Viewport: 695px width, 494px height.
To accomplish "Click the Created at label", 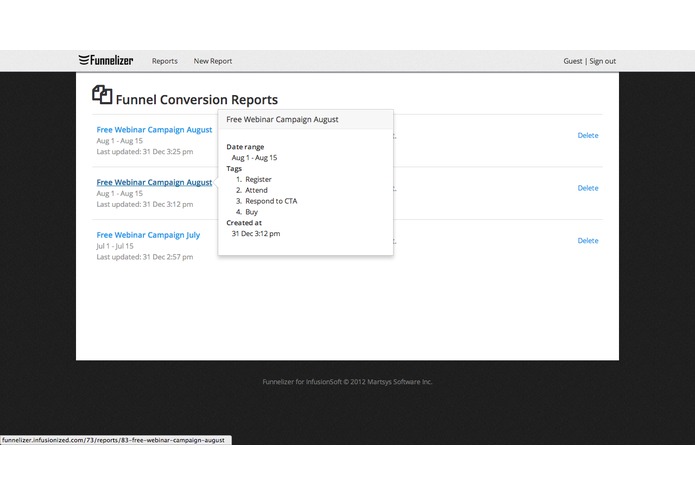I will tap(244, 223).
